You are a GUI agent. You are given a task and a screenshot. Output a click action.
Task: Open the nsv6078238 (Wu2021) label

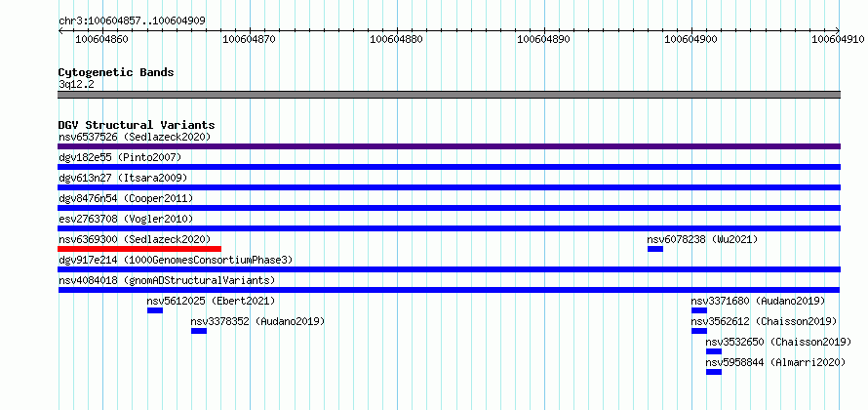702,239
